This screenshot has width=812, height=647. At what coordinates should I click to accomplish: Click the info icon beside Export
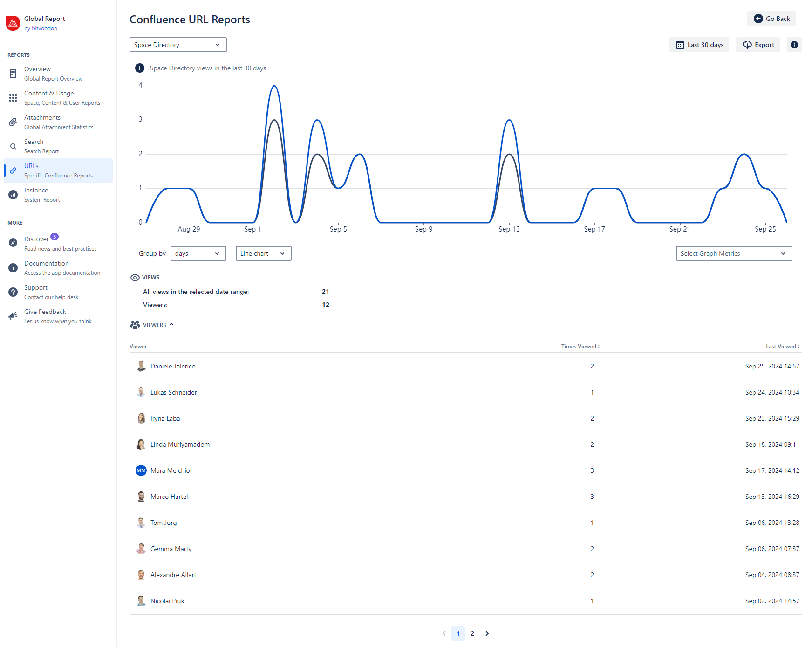[794, 45]
